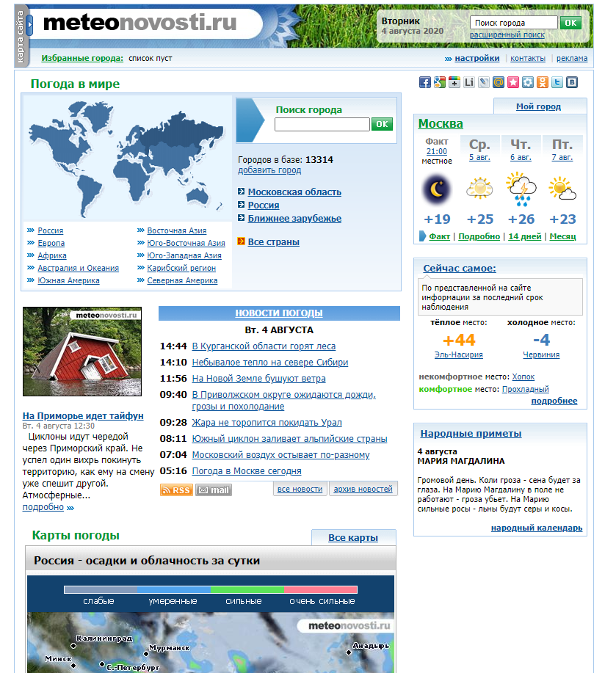Share the page on Facebook
This screenshot has height=673, width=616.
424,82
